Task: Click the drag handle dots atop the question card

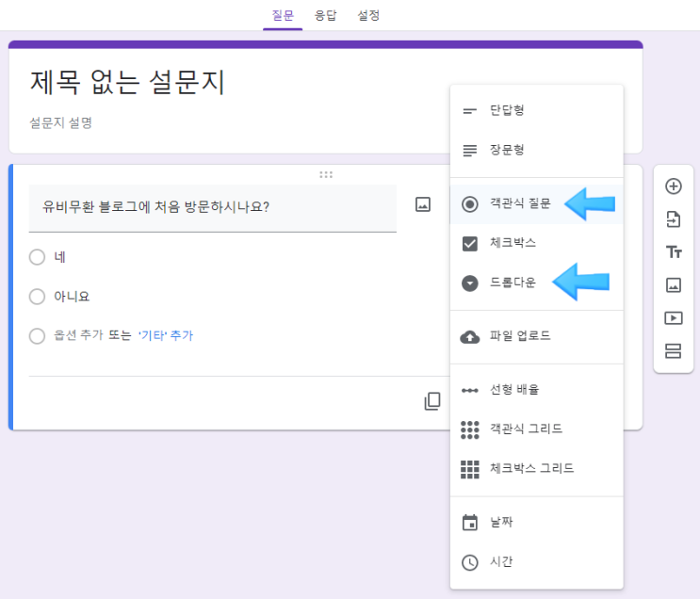Action: pos(326,174)
